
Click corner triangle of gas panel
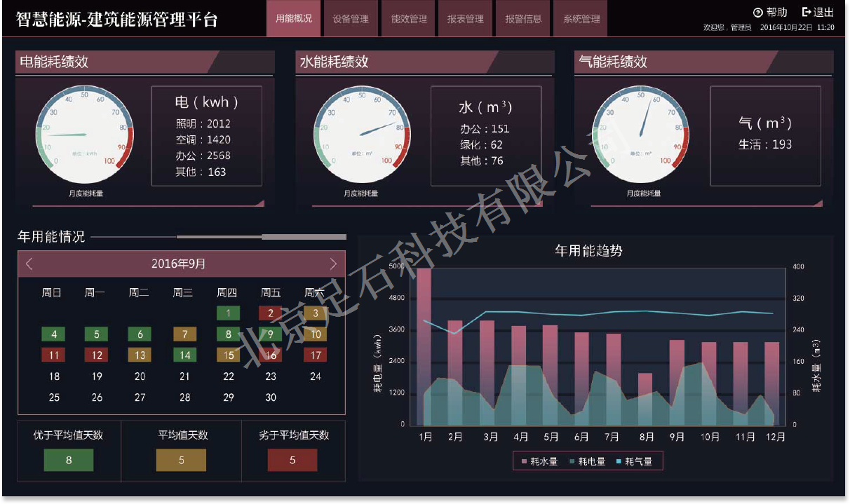(x=818, y=203)
